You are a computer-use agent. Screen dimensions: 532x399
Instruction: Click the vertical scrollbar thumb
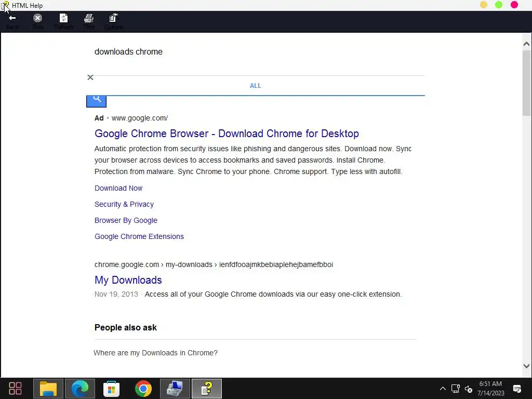[526, 83]
